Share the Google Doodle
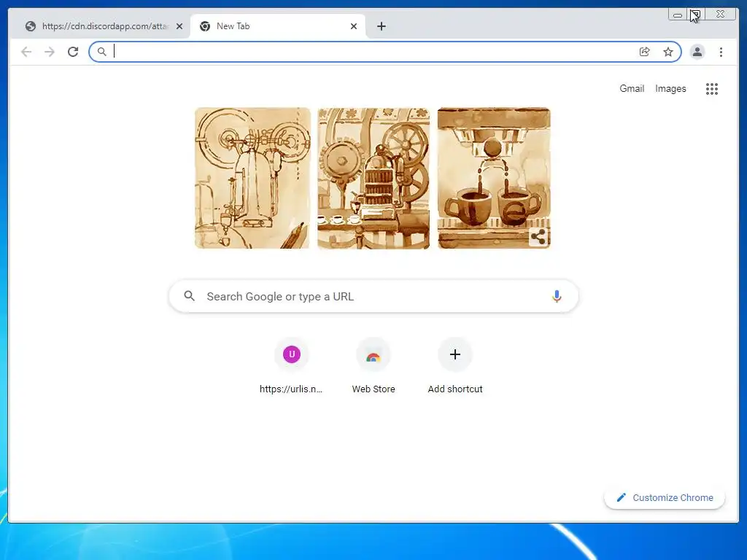Image resolution: width=747 pixels, height=560 pixels. pyautogui.click(x=538, y=237)
